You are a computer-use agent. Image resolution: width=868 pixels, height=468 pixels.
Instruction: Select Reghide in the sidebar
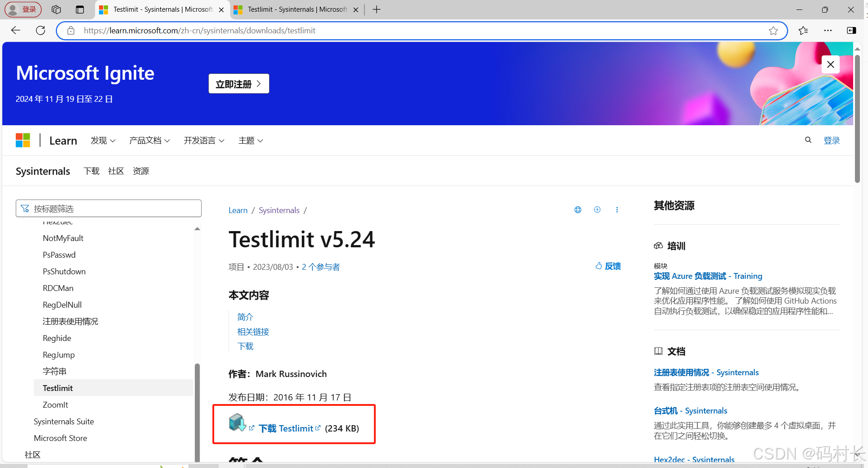57,338
